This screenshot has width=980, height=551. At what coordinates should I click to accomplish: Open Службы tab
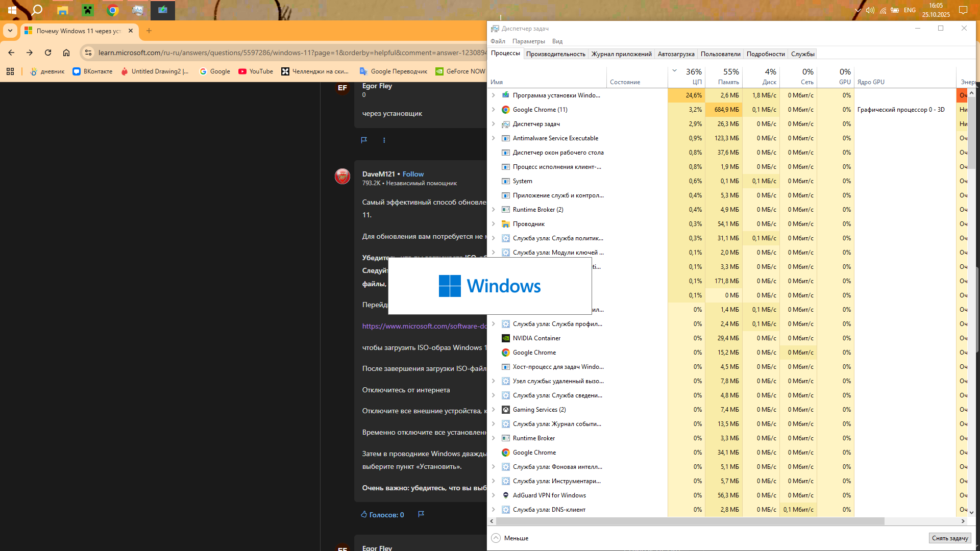pos(802,54)
